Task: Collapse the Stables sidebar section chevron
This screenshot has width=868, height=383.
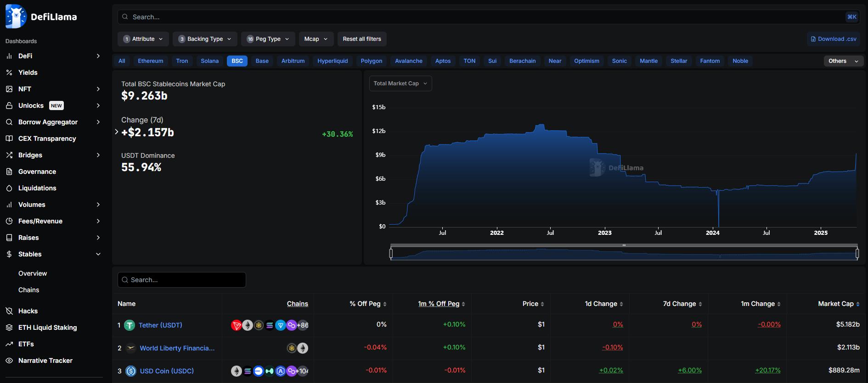Action: pos(98,254)
